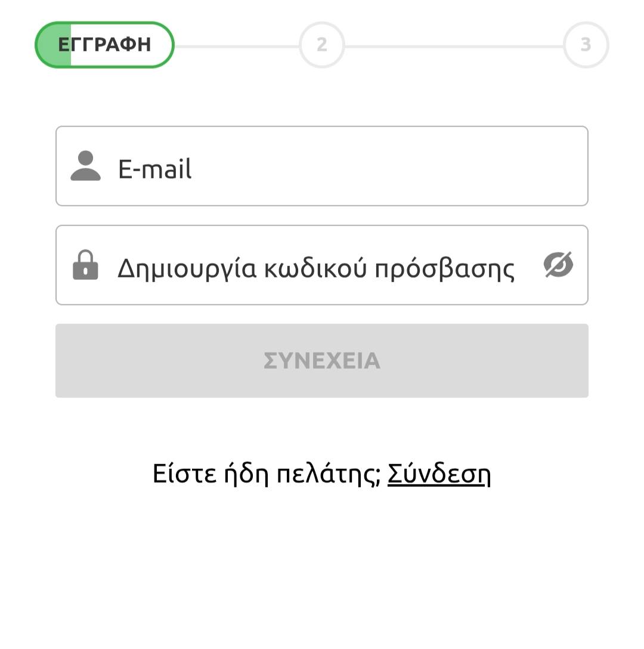Jump to step 3 circle

586,45
